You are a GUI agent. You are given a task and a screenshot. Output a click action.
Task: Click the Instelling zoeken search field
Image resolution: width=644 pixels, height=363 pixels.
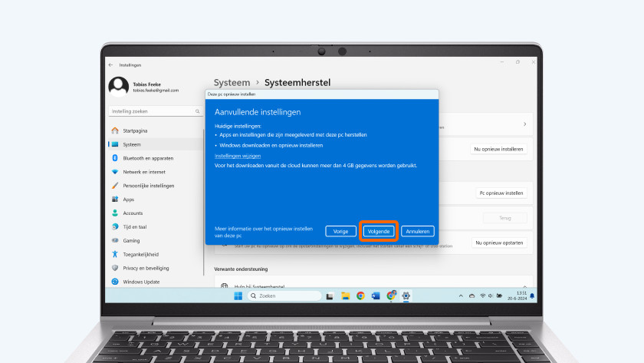(x=153, y=111)
